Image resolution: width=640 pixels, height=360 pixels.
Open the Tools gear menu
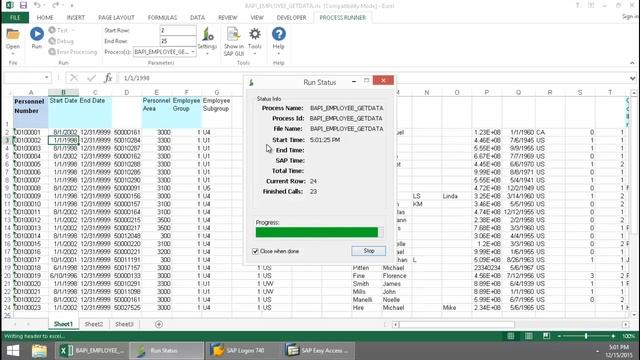pos(255,41)
